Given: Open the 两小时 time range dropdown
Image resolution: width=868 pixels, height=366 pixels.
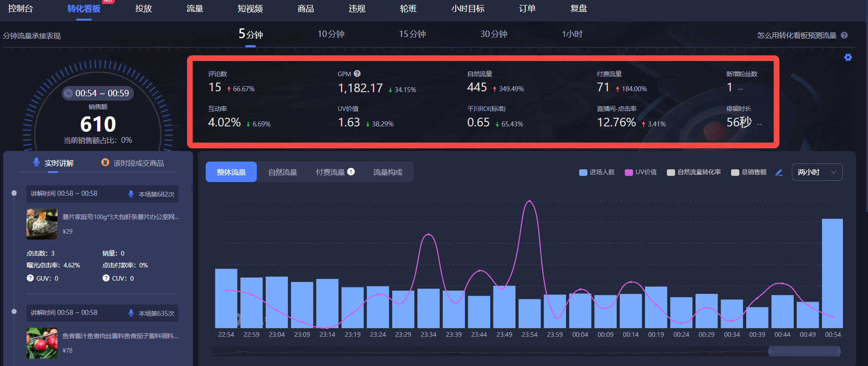Looking at the screenshot, I should tap(817, 172).
